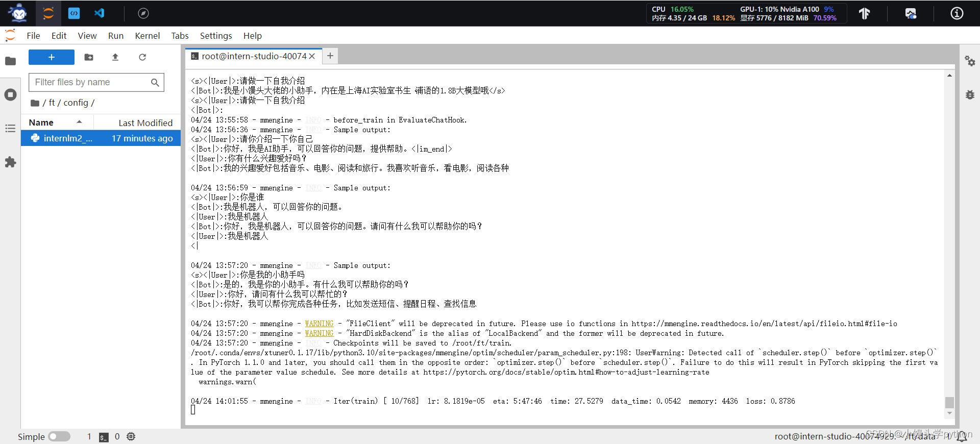
Task: Upload files with the upload arrow icon
Action: tap(115, 57)
